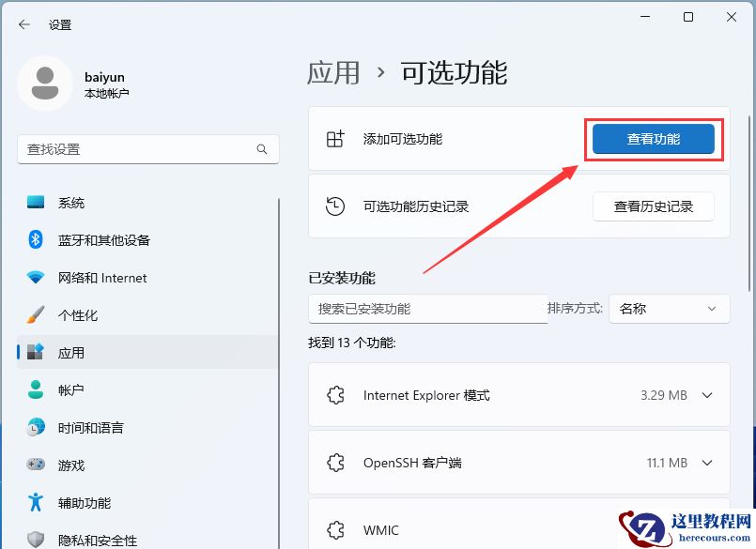Viewport: 756px width, 549px height.
Task: Click the 网络和 Internet globe icon
Action: 34,278
